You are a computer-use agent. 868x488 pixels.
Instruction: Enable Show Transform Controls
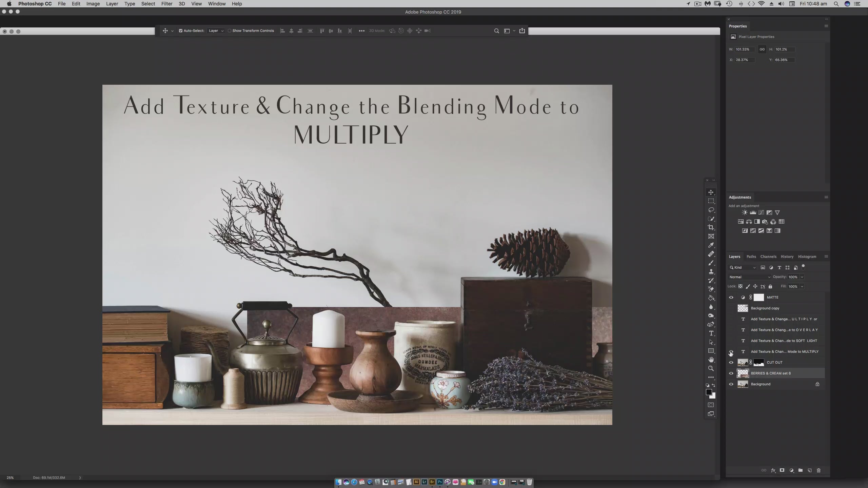230,30
